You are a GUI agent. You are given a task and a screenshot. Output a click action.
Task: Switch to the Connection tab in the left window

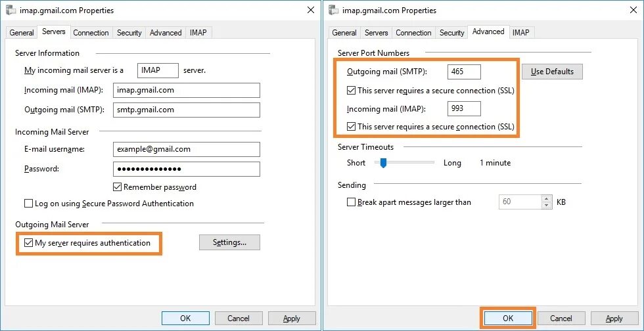[91, 33]
